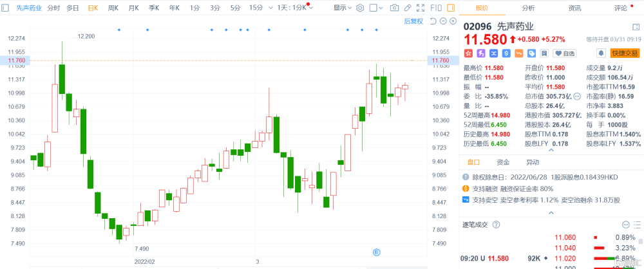This screenshot has width=644, height=269.
Task: Click the 09:20 U 11.580 trade row
Action: pyautogui.click(x=505, y=259)
